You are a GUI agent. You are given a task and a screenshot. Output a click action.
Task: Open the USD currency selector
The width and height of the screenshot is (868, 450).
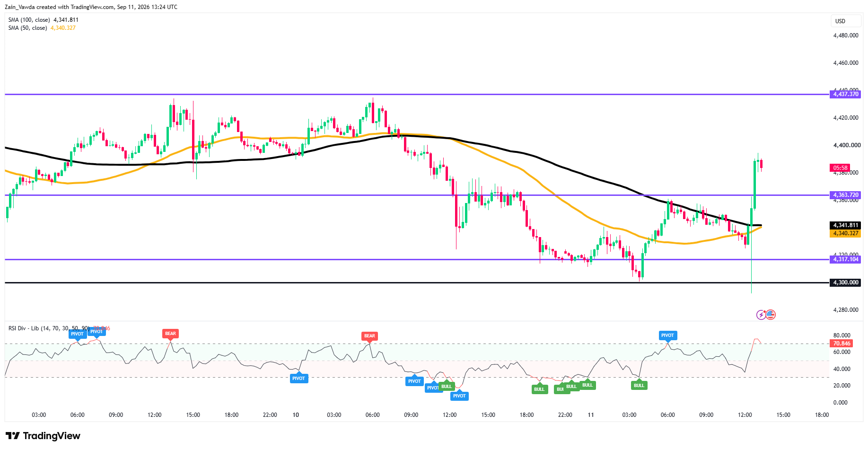point(846,21)
